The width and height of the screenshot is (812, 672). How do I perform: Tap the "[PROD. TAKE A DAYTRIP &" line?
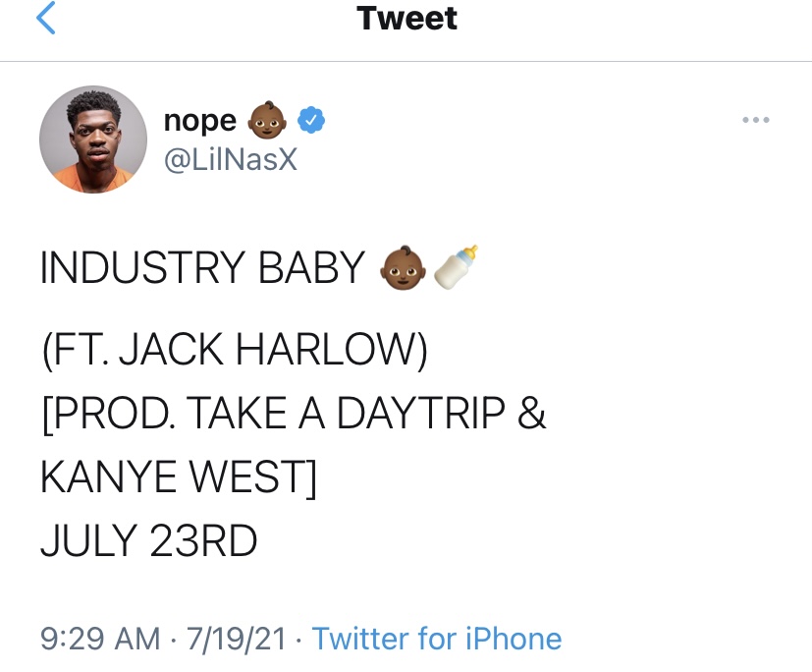[x=294, y=414]
